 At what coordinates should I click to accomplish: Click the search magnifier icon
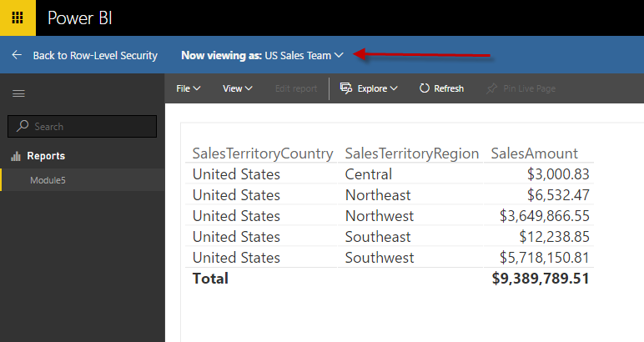[x=23, y=127]
